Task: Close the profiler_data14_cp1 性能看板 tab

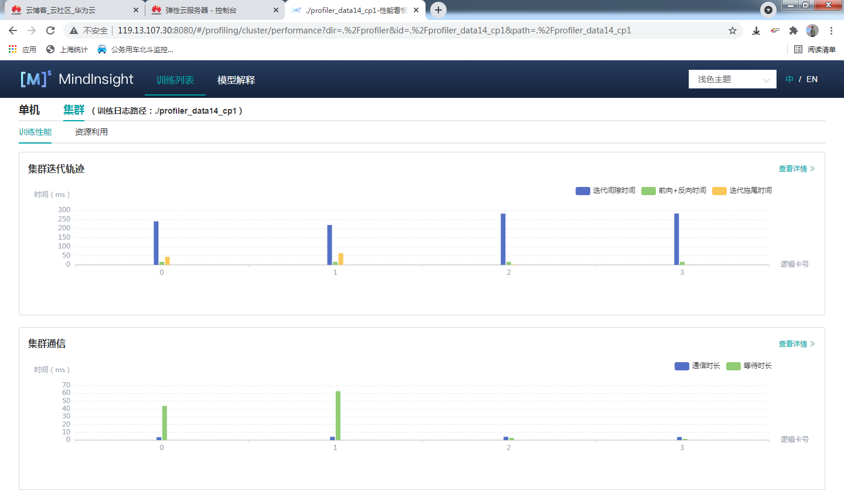Action: click(x=416, y=10)
